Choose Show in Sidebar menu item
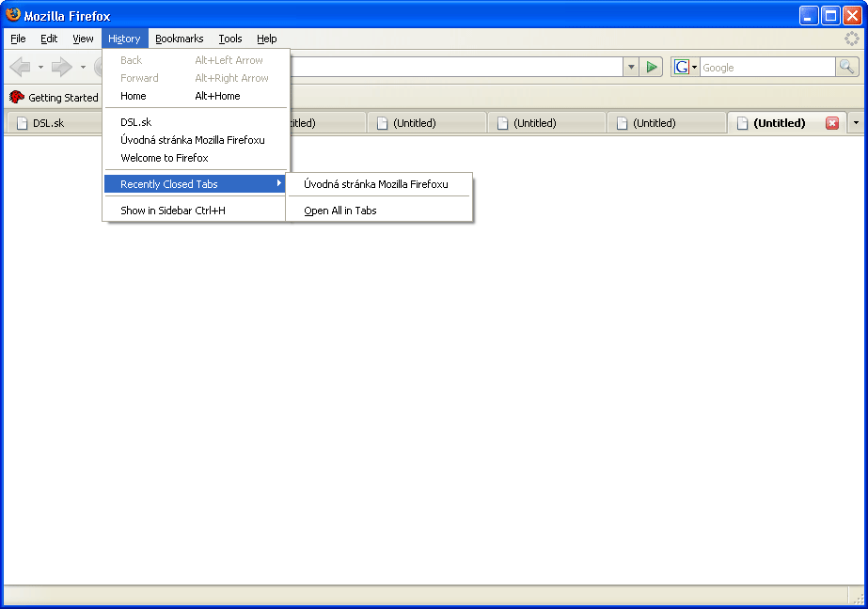The image size is (868, 609). (196, 211)
